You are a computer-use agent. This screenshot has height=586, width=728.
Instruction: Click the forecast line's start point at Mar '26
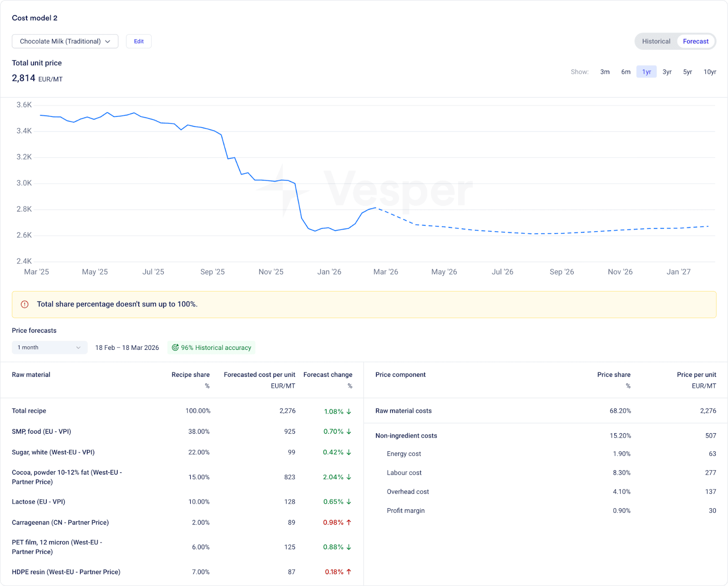pyautogui.click(x=376, y=208)
